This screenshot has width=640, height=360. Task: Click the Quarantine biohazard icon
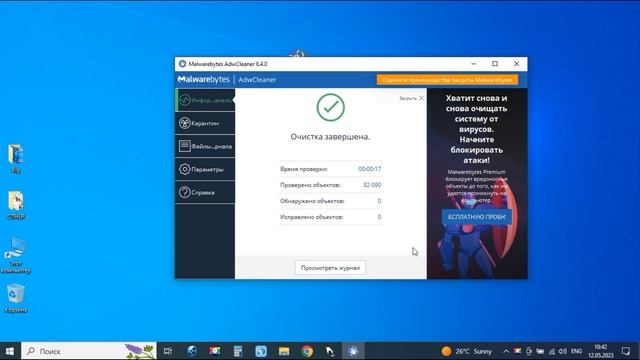click(x=184, y=123)
